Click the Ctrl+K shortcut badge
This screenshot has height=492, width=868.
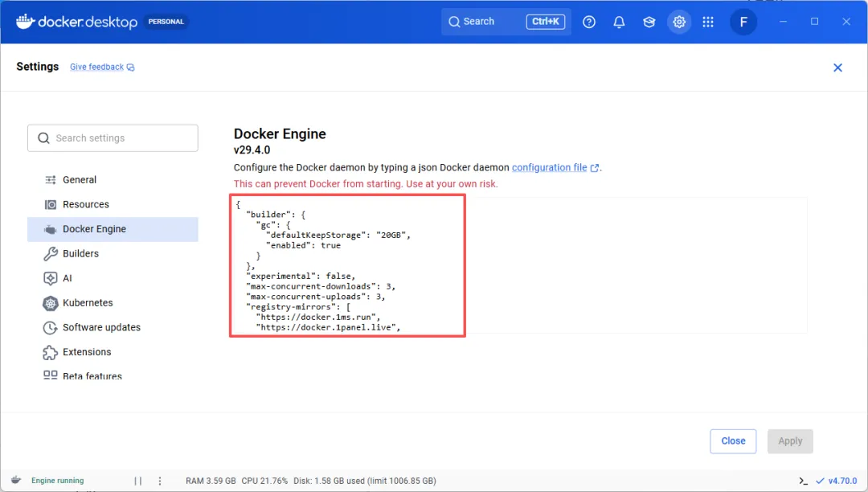pyautogui.click(x=545, y=22)
